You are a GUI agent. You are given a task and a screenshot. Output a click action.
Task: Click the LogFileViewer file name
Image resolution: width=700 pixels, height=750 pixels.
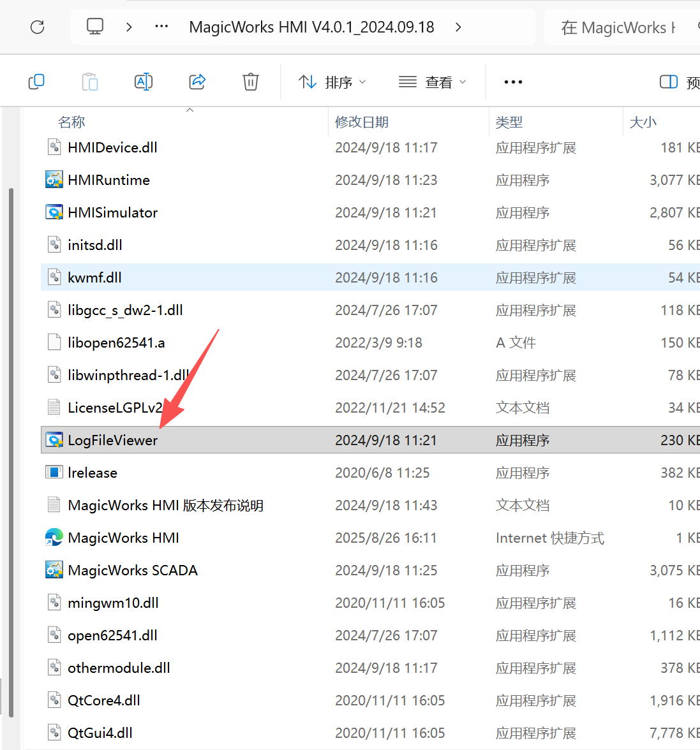(x=112, y=440)
